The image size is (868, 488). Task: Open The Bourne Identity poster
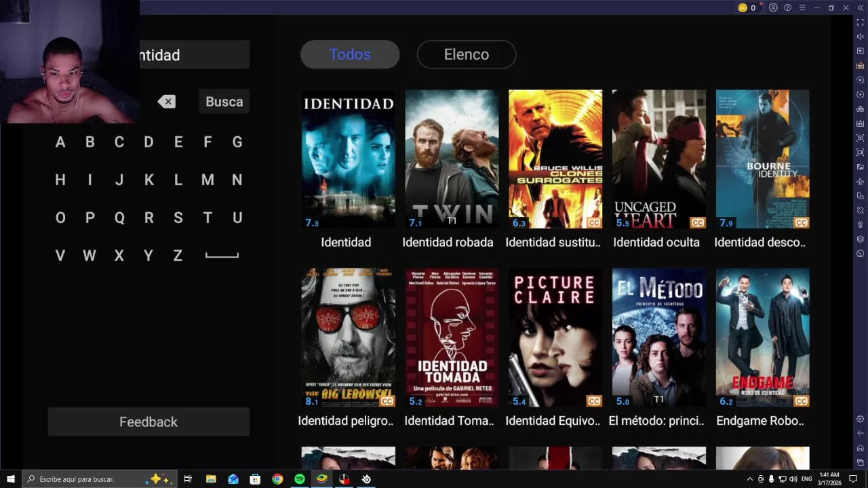[x=762, y=159]
